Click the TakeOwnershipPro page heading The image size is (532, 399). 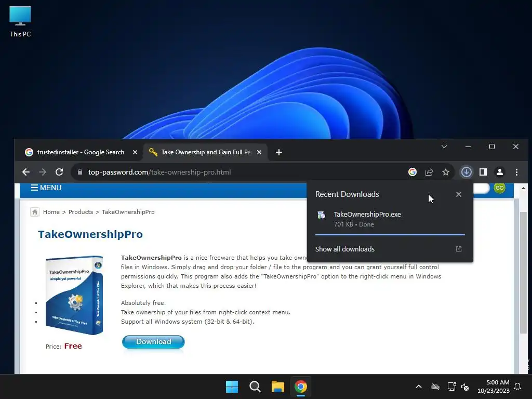(90, 234)
